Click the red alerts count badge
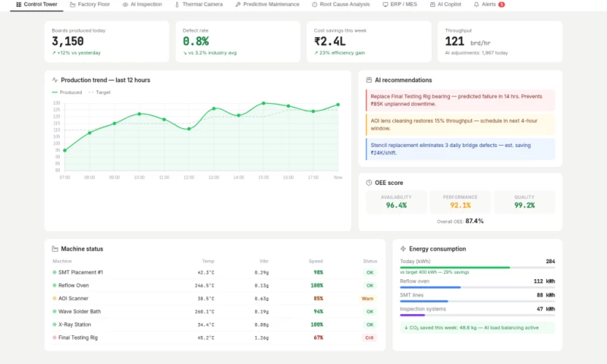 tap(502, 5)
